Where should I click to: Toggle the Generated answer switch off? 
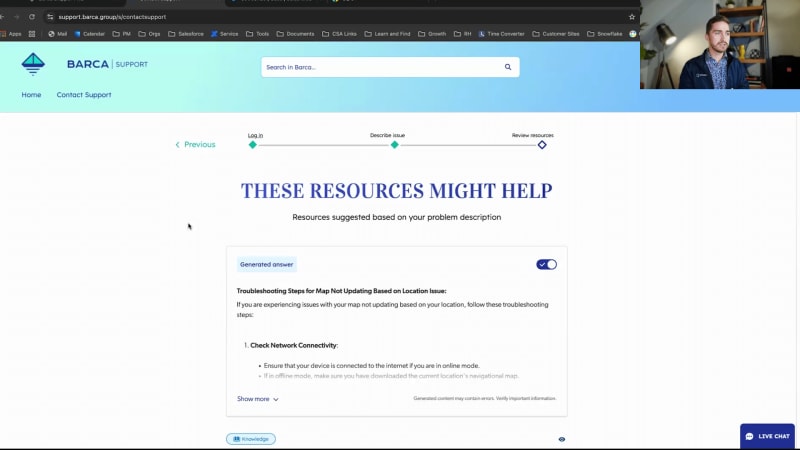pyautogui.click(x=546, y=264)
